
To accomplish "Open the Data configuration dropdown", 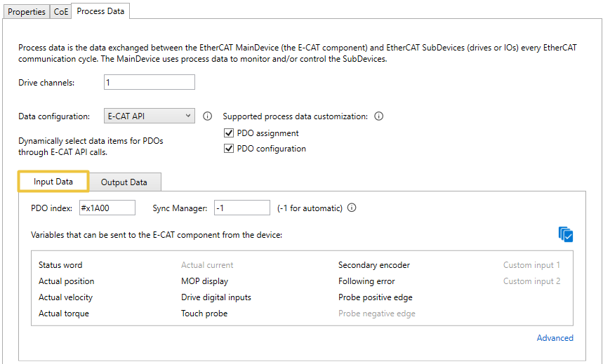I will coord(149,116).
